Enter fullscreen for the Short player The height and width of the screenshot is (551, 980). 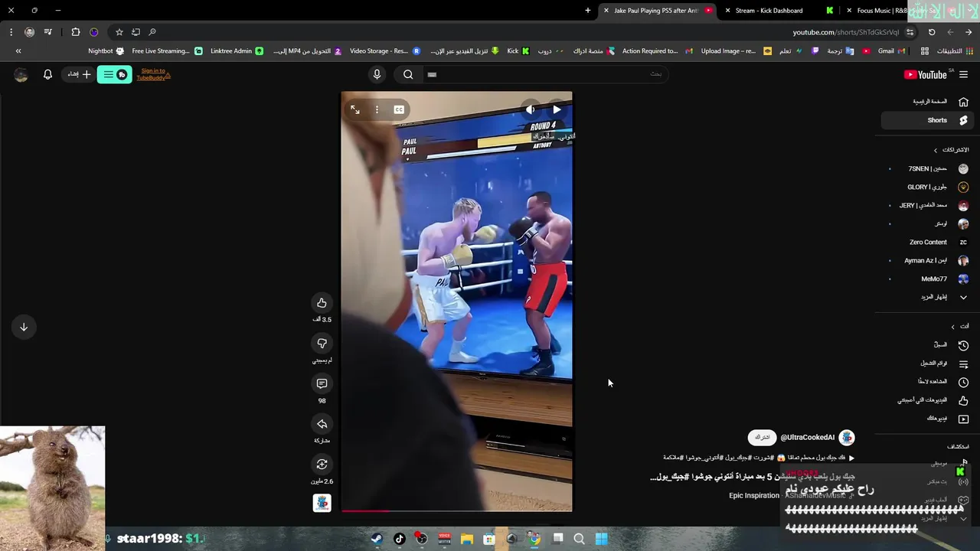354,109
